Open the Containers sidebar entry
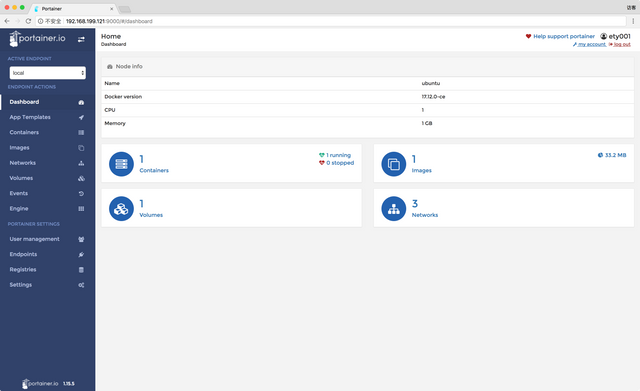This screenshot has height=391, width=640. (24, 132)
